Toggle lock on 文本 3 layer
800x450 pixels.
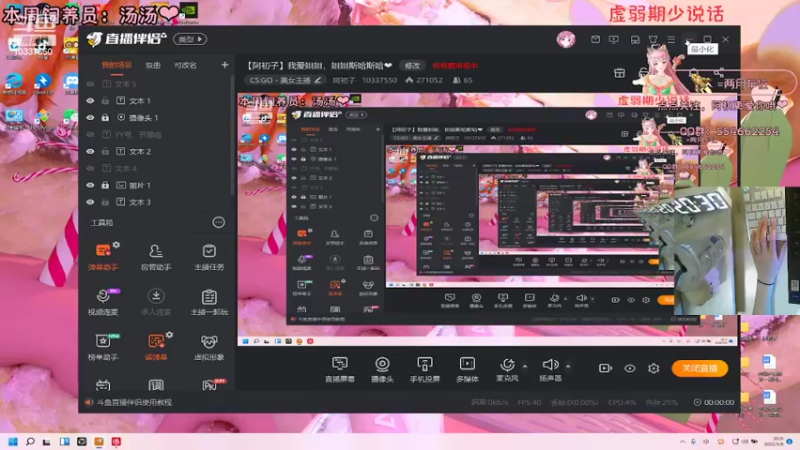coord(105,202)
